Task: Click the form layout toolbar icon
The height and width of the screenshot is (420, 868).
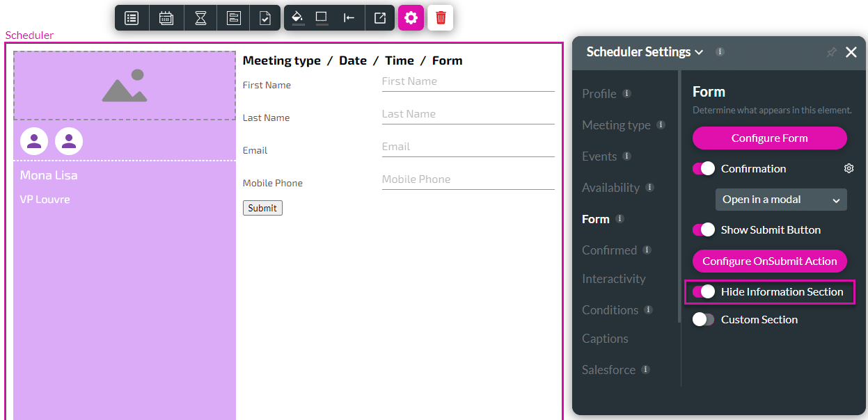Action: click(233, 18)
